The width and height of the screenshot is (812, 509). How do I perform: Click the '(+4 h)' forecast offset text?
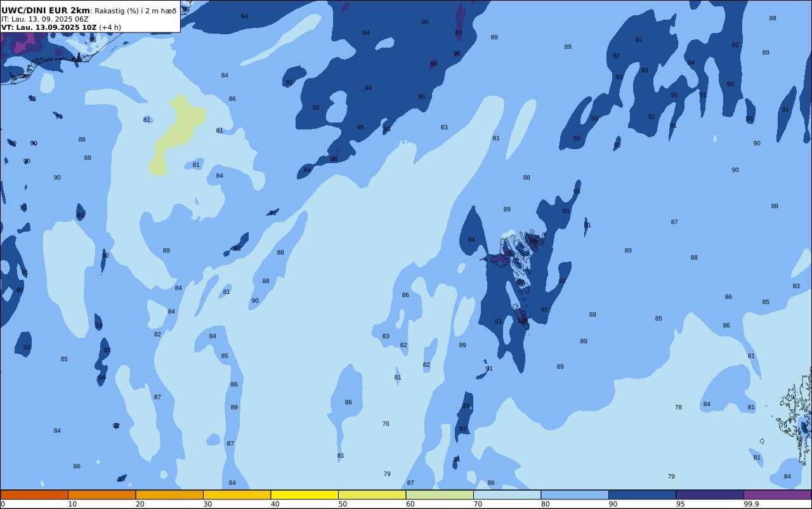point(110,27)
